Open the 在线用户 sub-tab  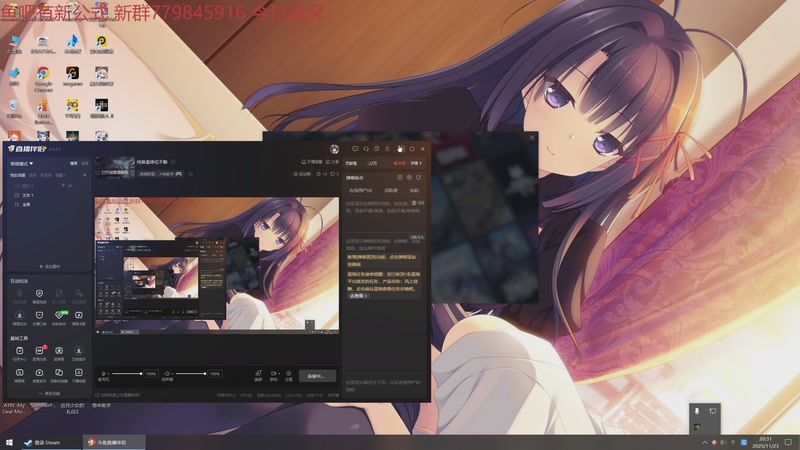360,190
